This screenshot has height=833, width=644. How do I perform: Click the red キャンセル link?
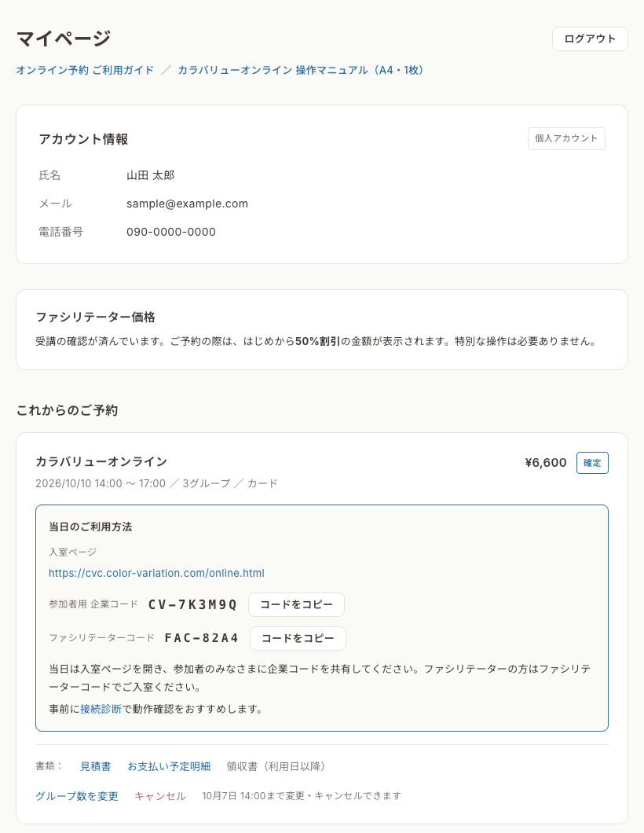point(159,796)
